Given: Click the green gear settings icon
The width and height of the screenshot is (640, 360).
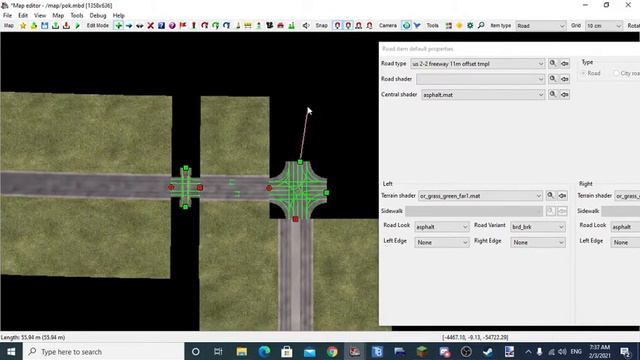Looking at the screenshot, I should tap(470, 26).
